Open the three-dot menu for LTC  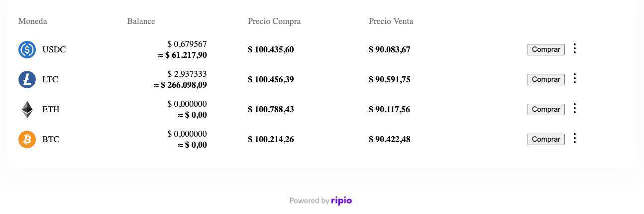tap(575, 78)
